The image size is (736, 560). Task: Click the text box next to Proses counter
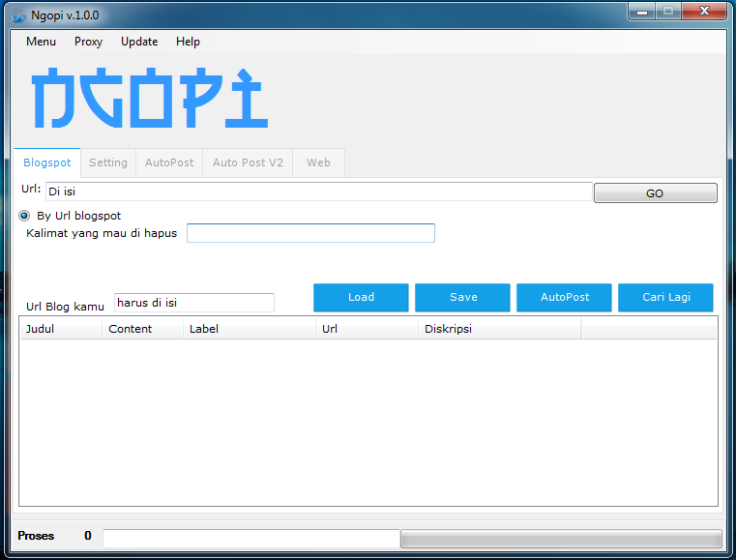click(251, 539)
